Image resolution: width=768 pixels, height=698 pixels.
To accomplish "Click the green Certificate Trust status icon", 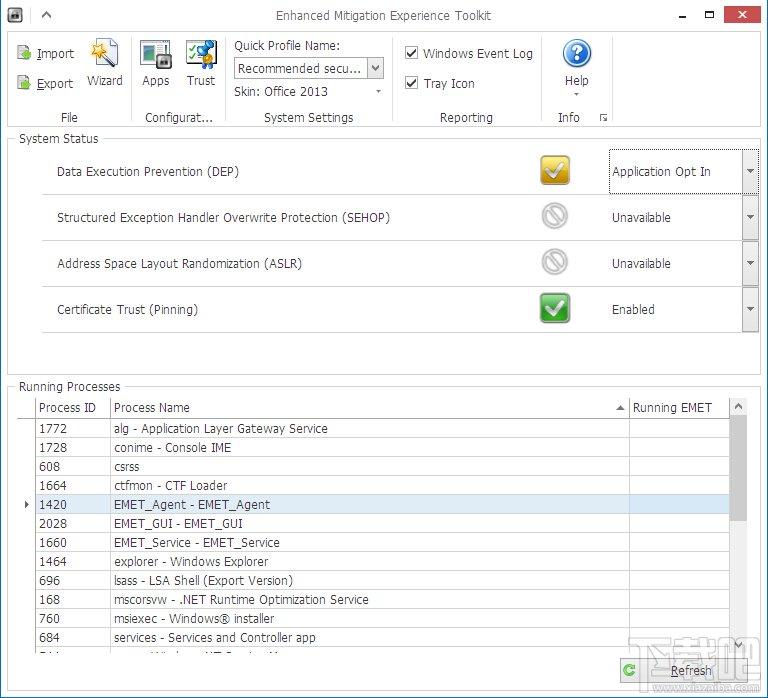I will point(554,309).
